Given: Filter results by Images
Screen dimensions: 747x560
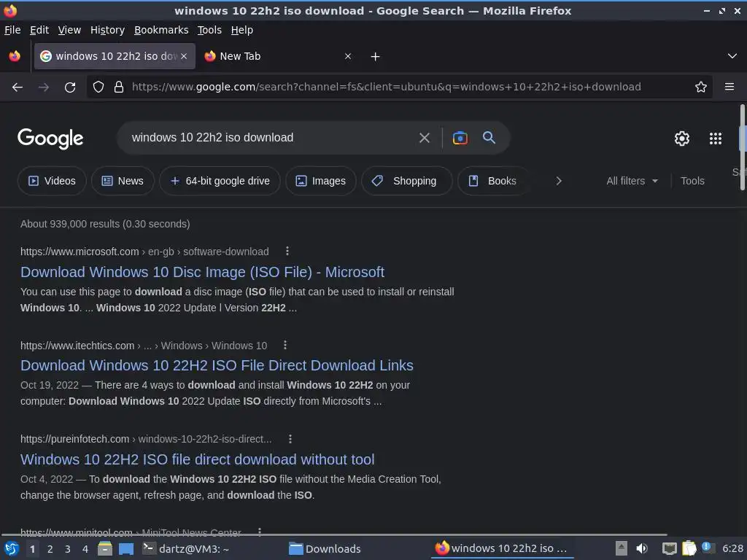Looking at the screenshot, I should 321,181.
